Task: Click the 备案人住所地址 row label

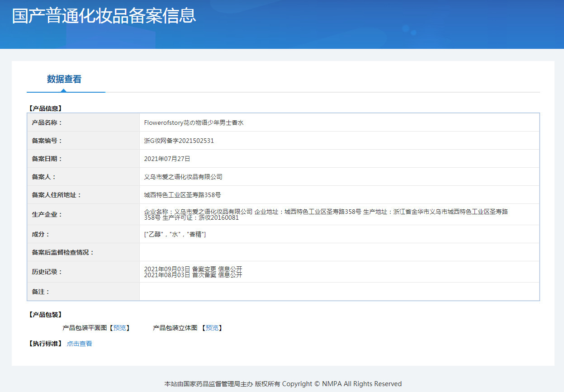Action: coord(57,195)
